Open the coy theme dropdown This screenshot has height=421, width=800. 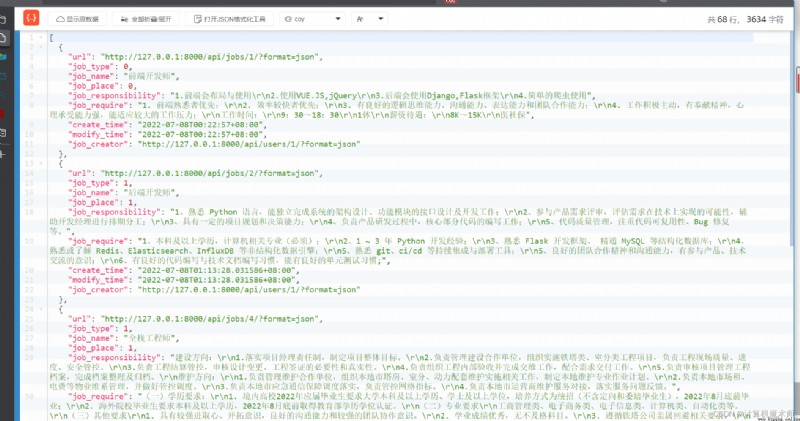[x=312, y=19]
